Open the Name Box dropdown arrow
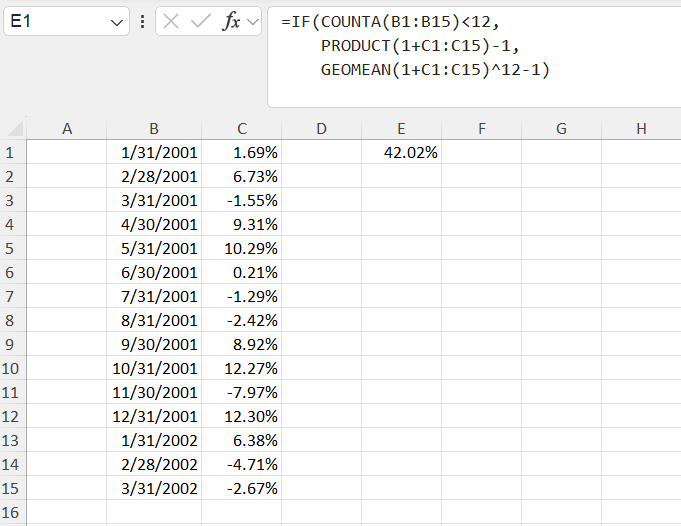 point(117,21)
